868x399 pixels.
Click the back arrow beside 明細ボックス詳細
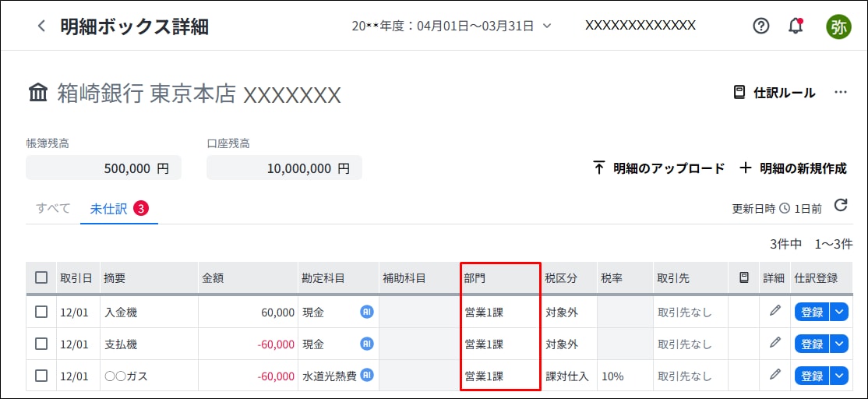[41, 26]
